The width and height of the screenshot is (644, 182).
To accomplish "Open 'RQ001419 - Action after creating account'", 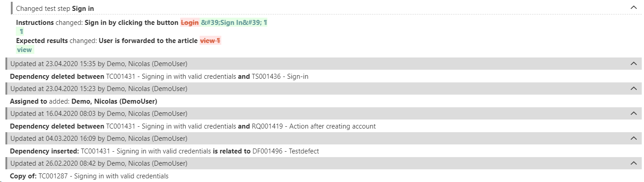I will (313, 126).
